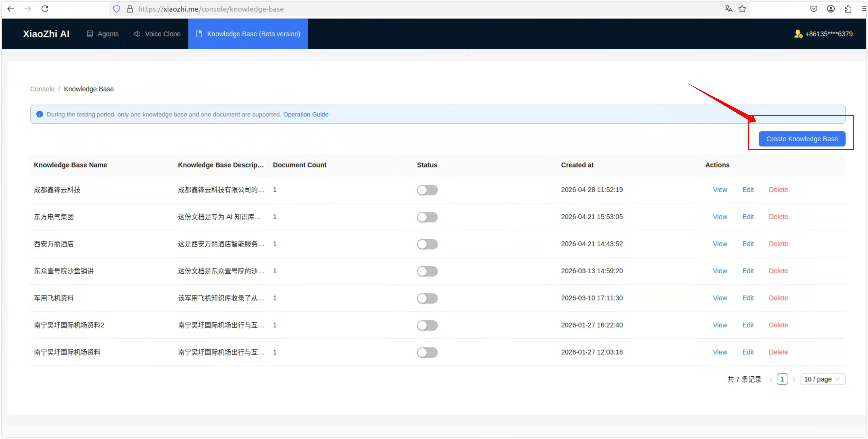Delete the 成都鑫锋云科技 knowledge base
This screenshot has width=868, height=439.
click(778, 190)
